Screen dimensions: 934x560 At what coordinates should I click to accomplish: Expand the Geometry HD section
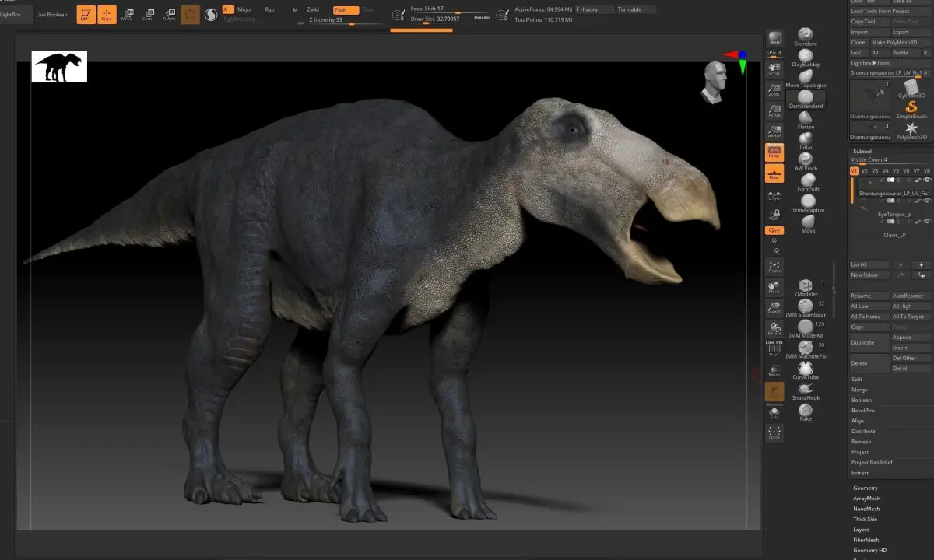pos(869,550)
